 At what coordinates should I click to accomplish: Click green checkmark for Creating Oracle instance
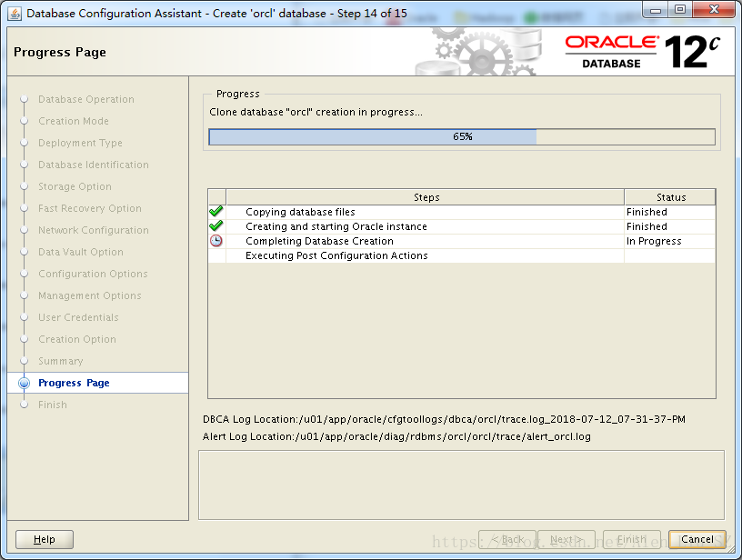pyautogui.click(x=216, y=226)
